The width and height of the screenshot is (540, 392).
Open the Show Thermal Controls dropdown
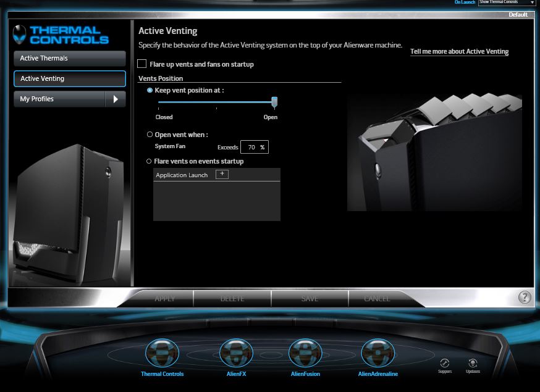tap(506, 2)
